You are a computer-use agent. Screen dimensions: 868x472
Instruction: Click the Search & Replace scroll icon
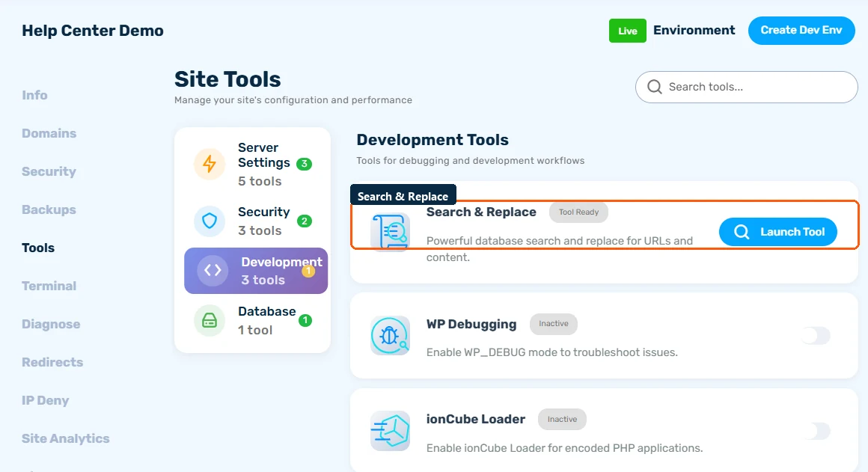(x=391, y=231)
